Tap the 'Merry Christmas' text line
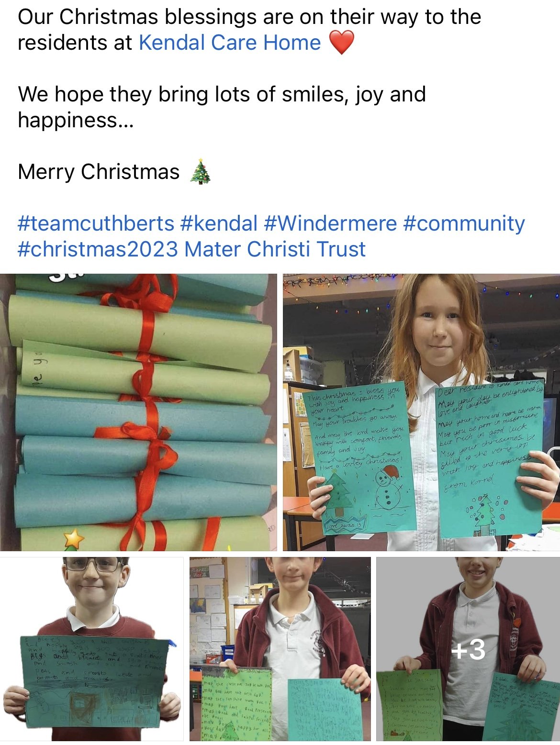Viewport: 560px width, 745px height. click(x=99, y=172)
